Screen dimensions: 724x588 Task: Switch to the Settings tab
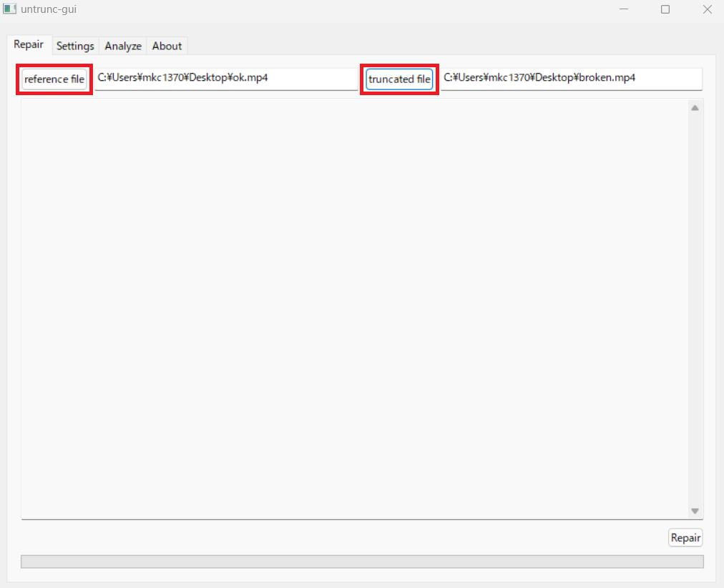(x=75, y=46)
